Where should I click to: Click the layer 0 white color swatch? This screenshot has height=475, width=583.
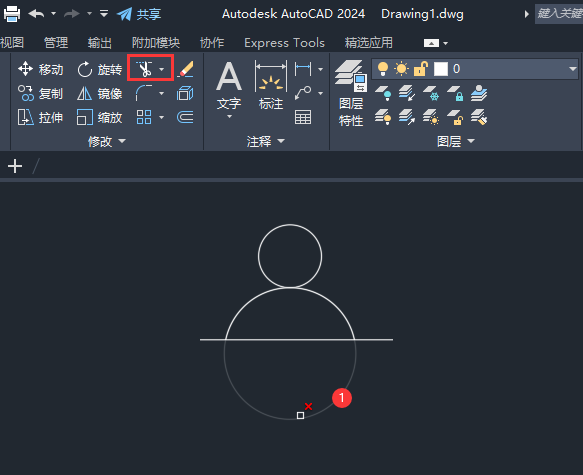[441, 69]
